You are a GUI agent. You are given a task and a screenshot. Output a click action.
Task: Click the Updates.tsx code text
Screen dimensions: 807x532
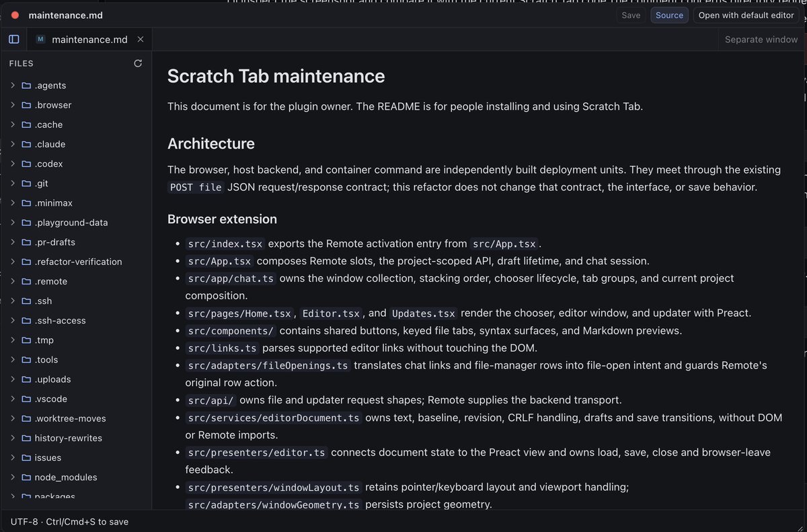[424, 313]
